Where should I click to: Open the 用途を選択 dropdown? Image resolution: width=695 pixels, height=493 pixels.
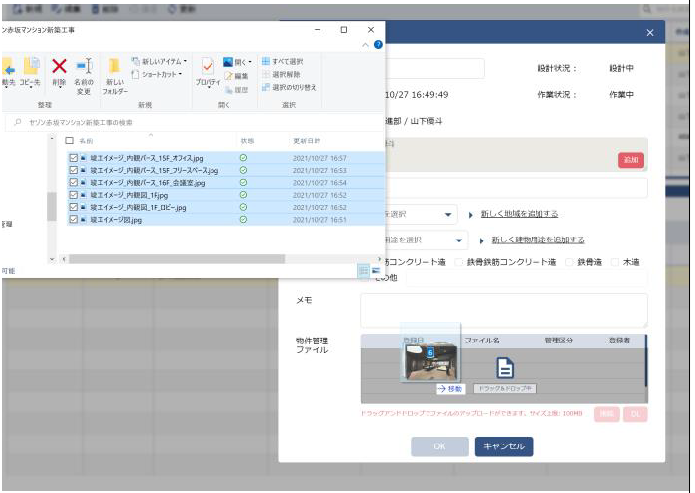[x=459, y=241]
